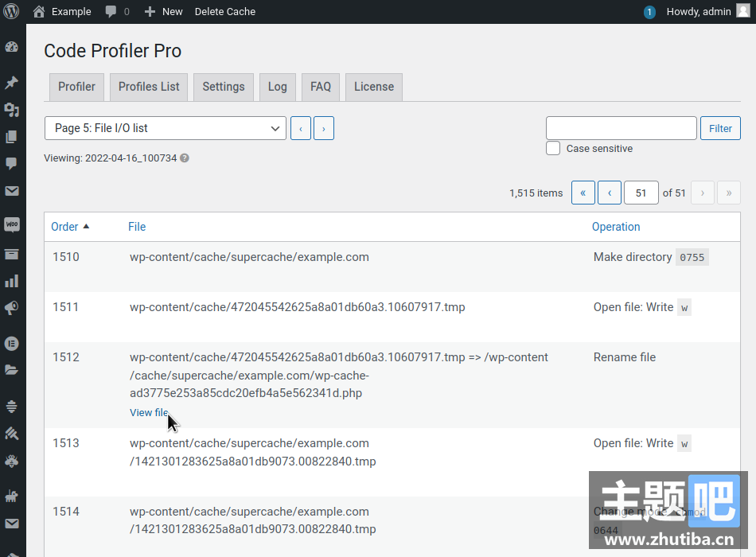Image resolution: width=756 pixels, height=557 pixels.
Task: Open the Analytics bar chart sidebar icon
Action: [x=12, y=281]
